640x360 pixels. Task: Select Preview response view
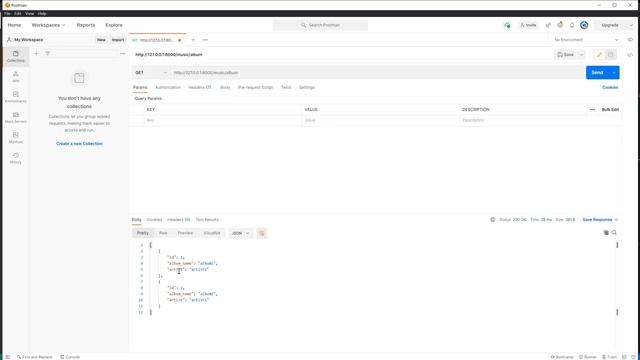coord(185,233)
